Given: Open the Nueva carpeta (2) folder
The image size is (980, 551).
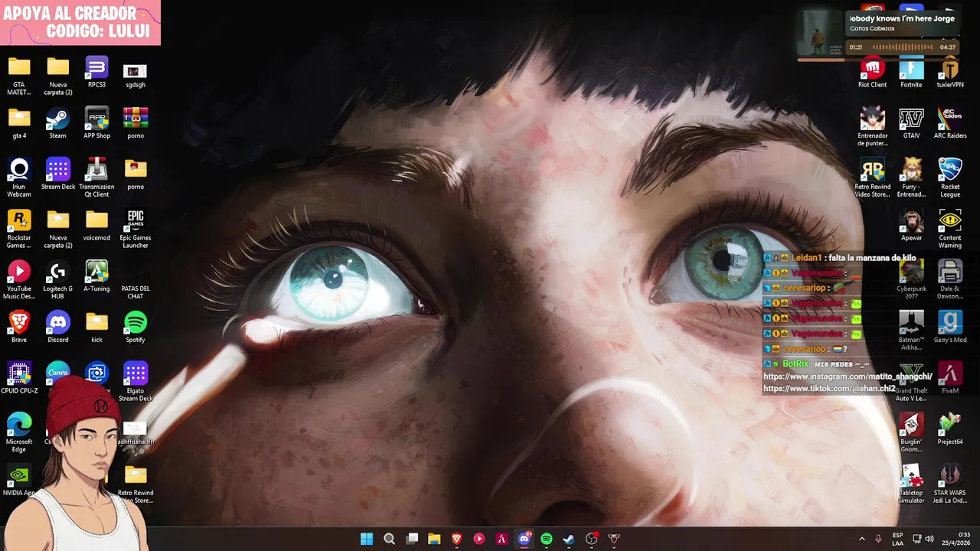Looking at the screenshot, I should coord(57,230).
